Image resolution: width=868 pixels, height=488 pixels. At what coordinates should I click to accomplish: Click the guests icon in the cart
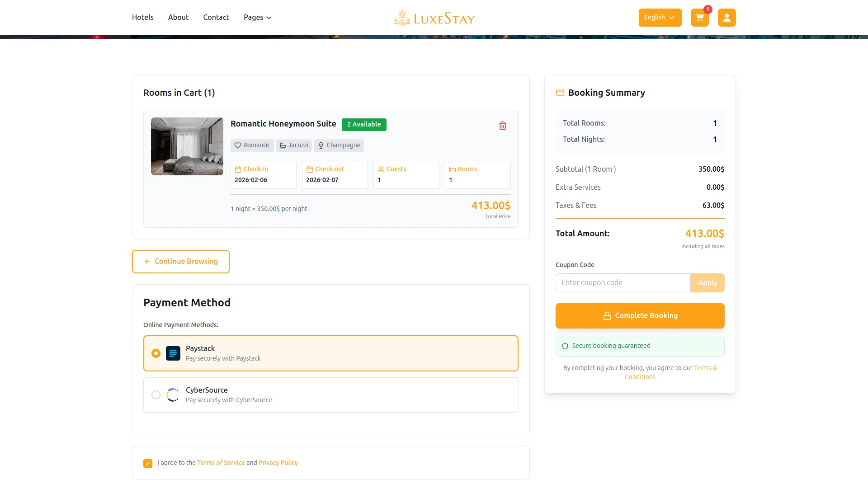(381, 169)
